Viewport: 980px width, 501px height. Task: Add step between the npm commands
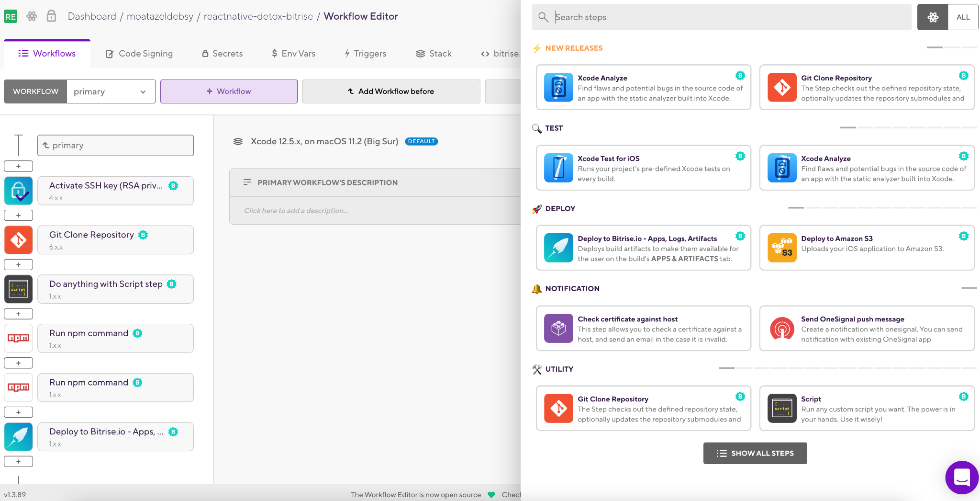click(x=19, y=363)
